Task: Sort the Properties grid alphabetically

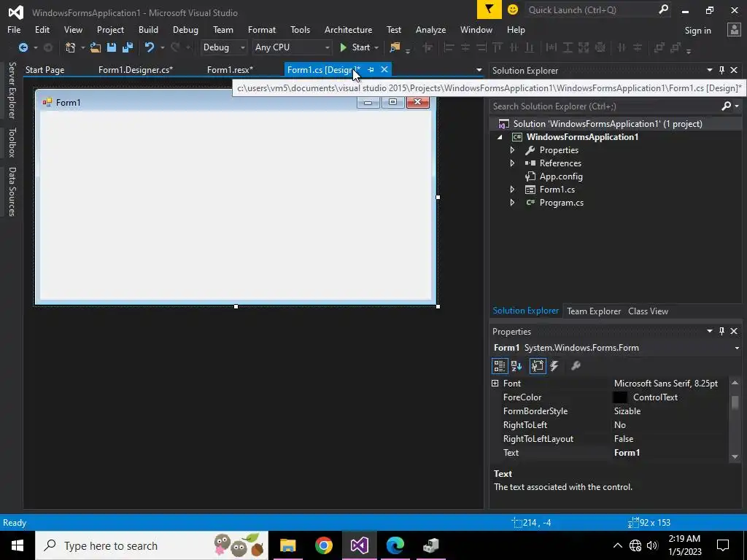Action: 516,366
